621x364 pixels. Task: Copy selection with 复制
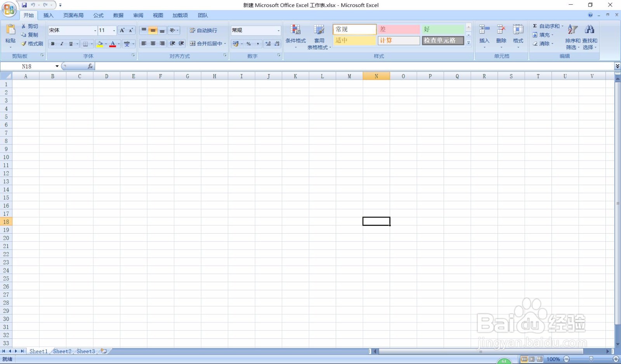[x=30, y=35]
